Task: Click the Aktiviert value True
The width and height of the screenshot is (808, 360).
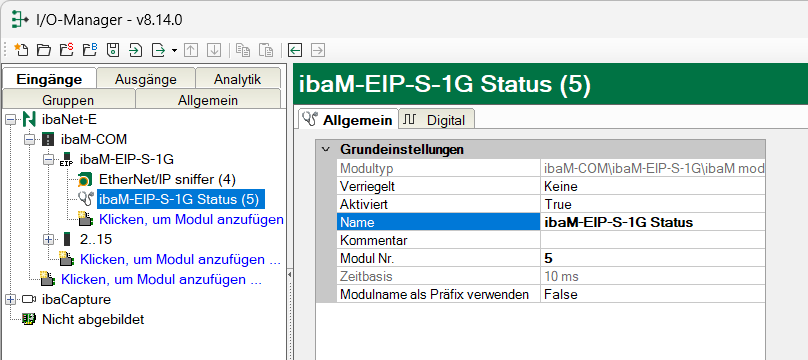Action: point(653,204)
